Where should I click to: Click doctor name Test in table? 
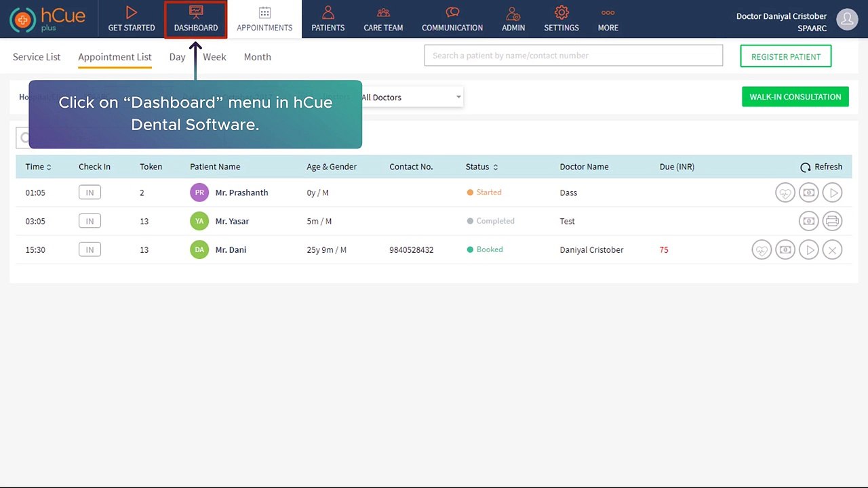(568, 221)
